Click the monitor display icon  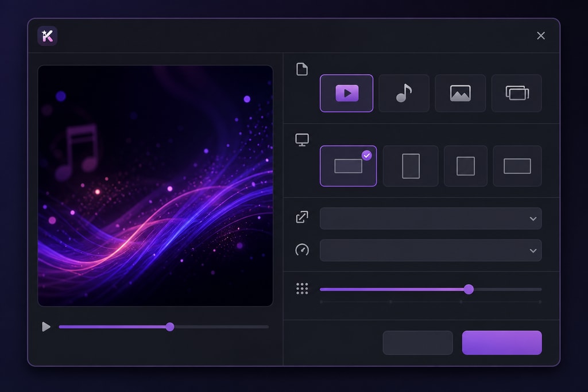(x=302, y=140)
